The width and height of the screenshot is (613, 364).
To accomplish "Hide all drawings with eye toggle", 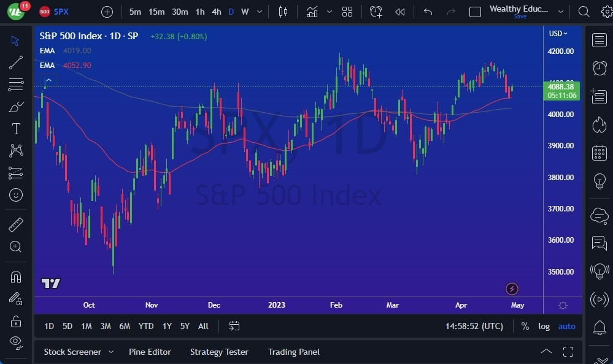I will pos(15,343).
